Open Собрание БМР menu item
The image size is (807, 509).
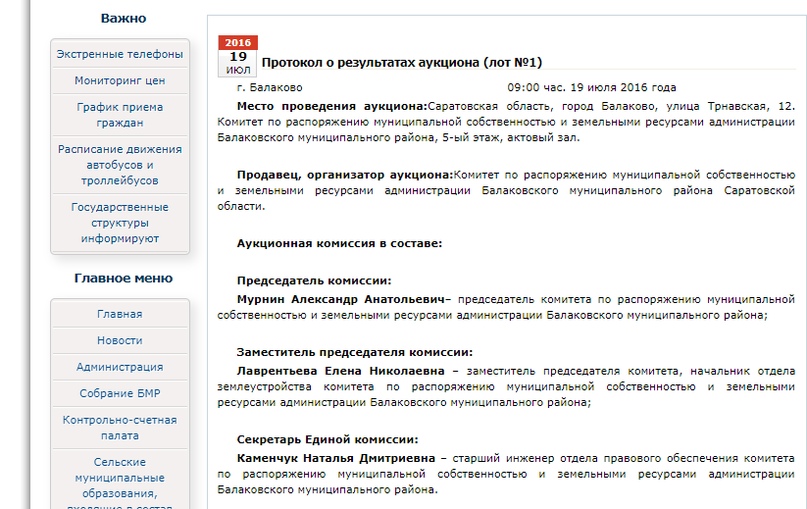tap(120, 394)
